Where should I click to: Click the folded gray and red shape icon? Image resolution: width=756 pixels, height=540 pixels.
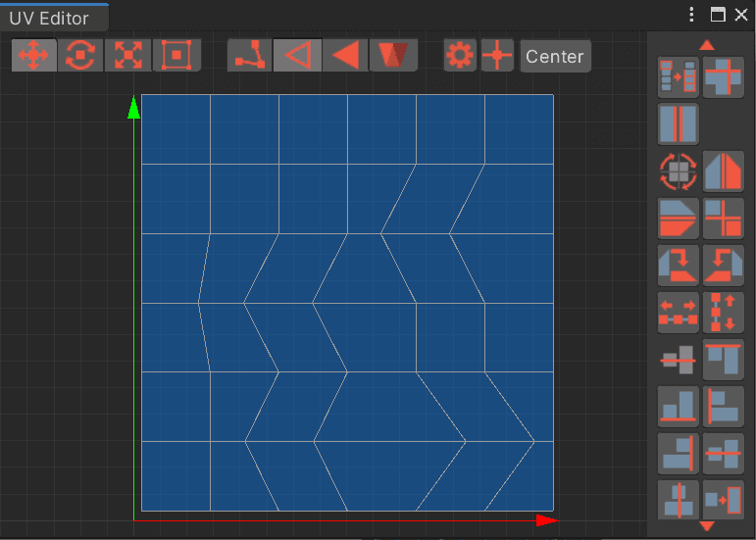(x=723, y=171)
